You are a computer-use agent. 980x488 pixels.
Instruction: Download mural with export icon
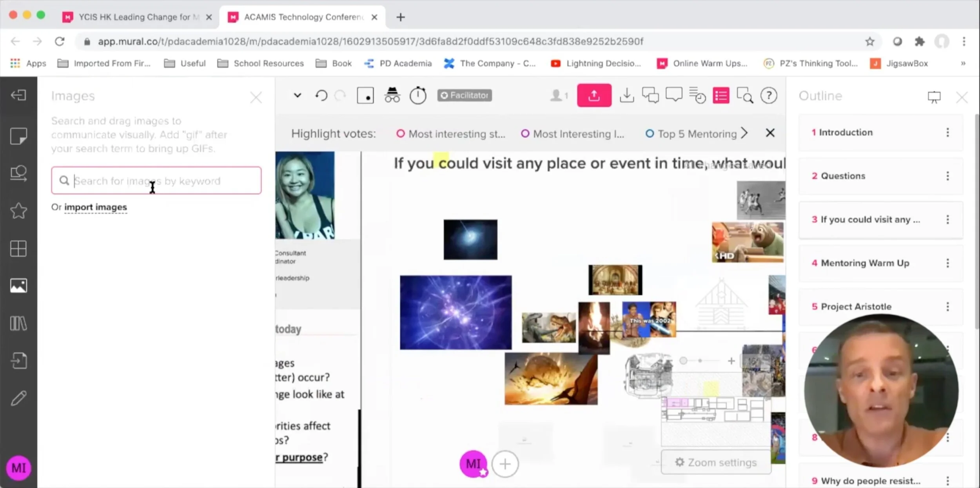pos(627,96)
